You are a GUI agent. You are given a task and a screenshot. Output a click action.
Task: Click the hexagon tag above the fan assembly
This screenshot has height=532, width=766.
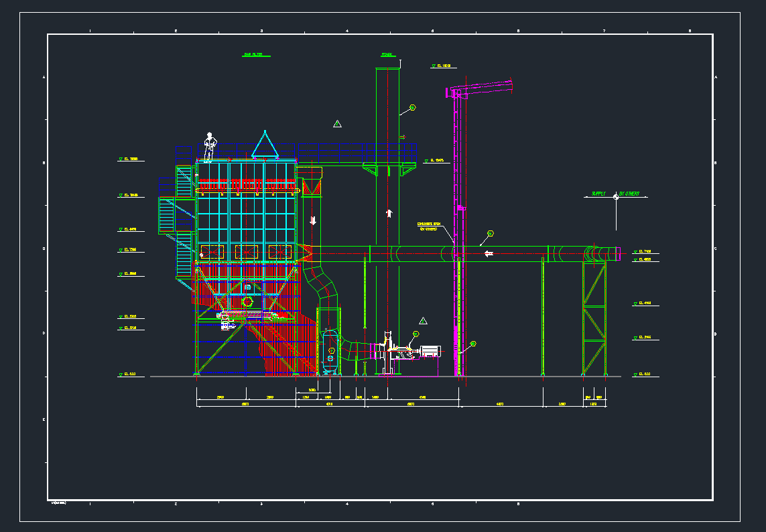click(416, 334)
